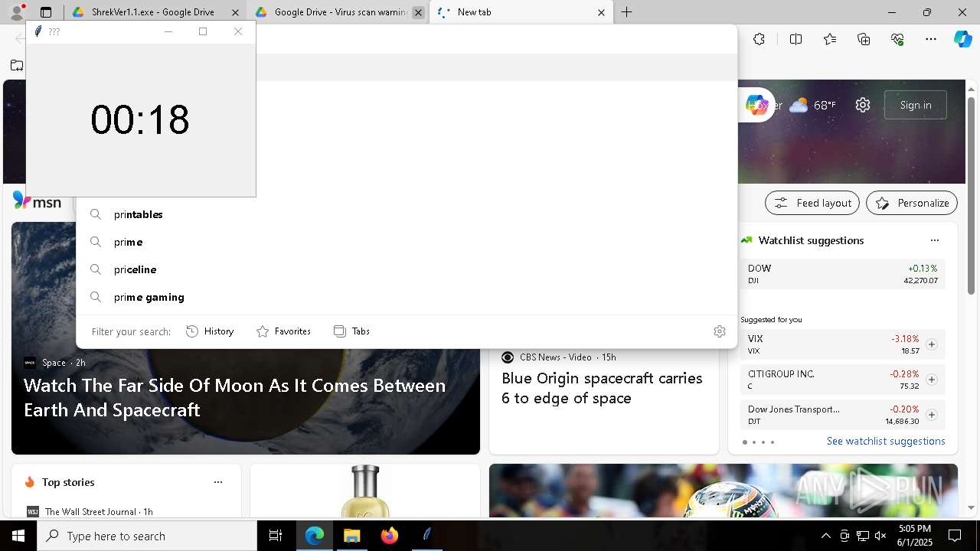
Task: Select the prime gaming search suggestion
Action: click(x=406, y=297)
